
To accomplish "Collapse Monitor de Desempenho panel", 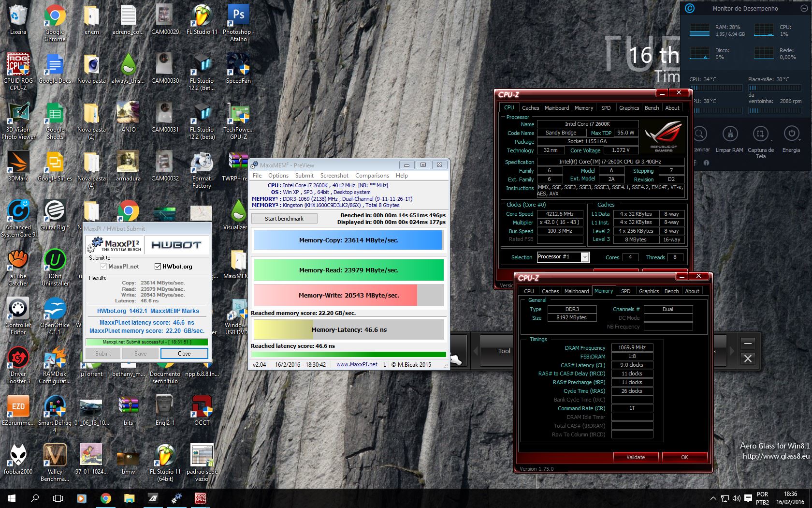I will click(804, 8).
